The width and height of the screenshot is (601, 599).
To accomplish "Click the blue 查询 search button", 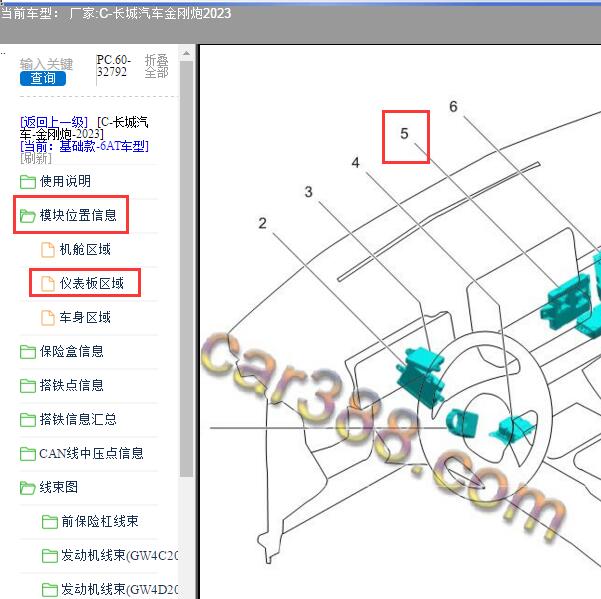I will pyautogui.click(x=43, y=78).
